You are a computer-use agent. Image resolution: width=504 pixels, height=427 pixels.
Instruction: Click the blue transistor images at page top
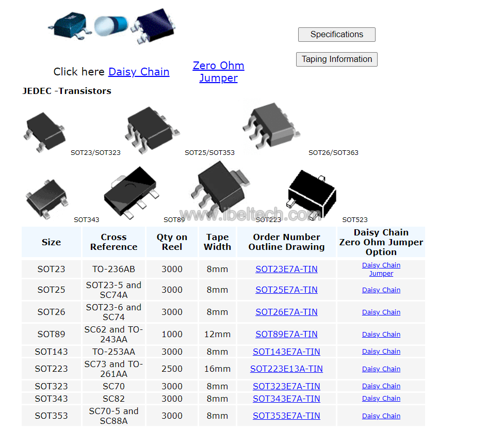click(x=108, y=26)
